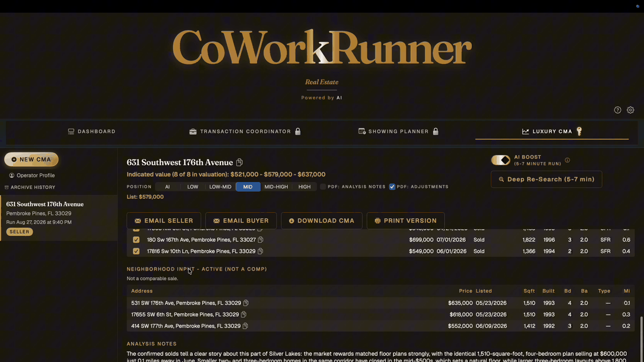The image size is (644, 362).
Task: Click the Operator Profile user icon
Action: pyautogui.click(x=12, y=175)
